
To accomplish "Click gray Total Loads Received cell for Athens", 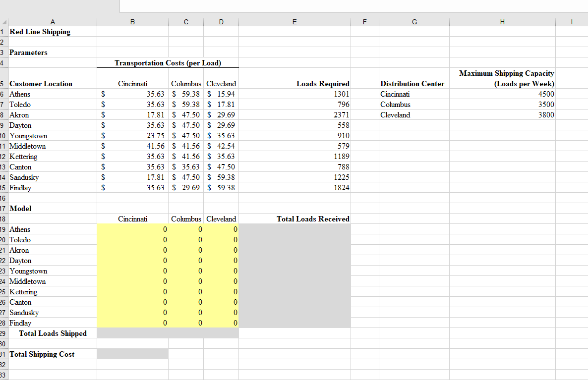I will click(294, 229).
